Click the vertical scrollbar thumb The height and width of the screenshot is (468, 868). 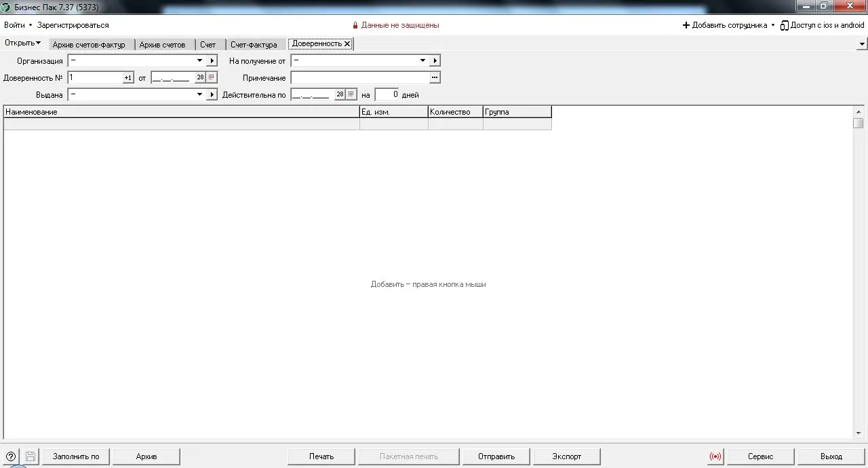(859, 123)
